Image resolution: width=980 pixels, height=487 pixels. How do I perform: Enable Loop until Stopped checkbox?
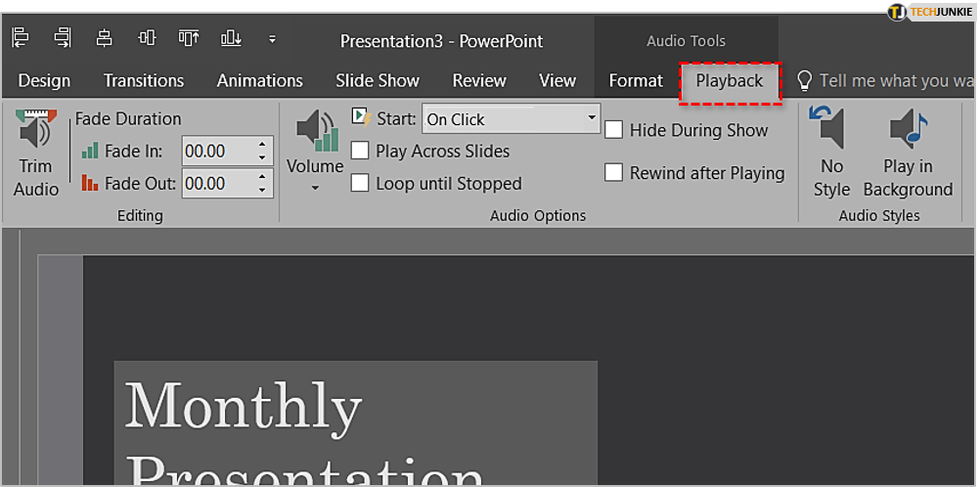[359, 183]
